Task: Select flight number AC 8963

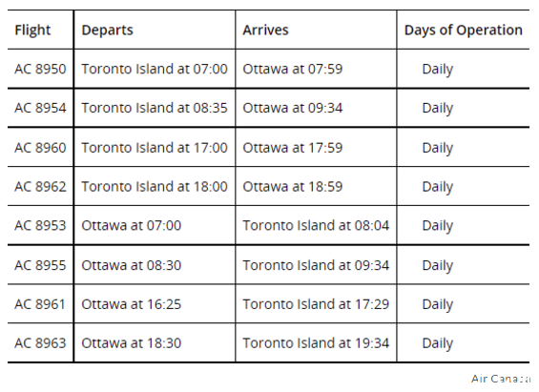Action: pos(40,342)
